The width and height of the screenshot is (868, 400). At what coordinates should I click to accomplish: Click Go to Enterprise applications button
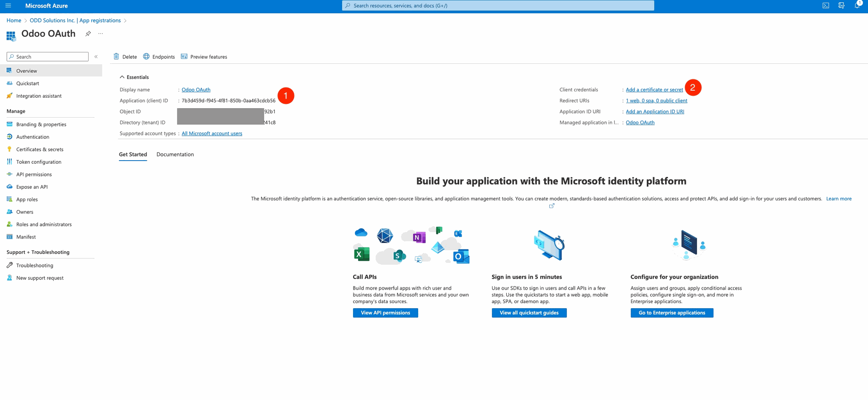tap(672, 313)
